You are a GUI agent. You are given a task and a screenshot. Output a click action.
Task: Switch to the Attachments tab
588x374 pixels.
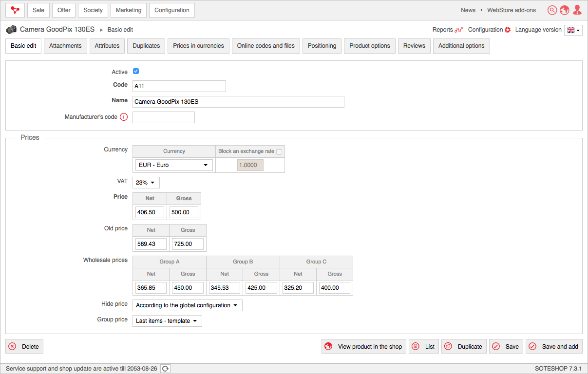[x=65, y=46]
